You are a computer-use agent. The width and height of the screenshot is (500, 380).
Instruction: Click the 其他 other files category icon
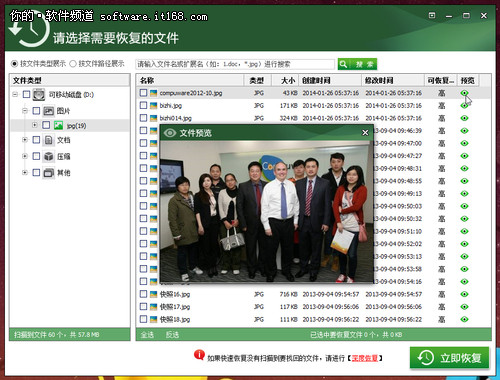click(x=49, y=173)
